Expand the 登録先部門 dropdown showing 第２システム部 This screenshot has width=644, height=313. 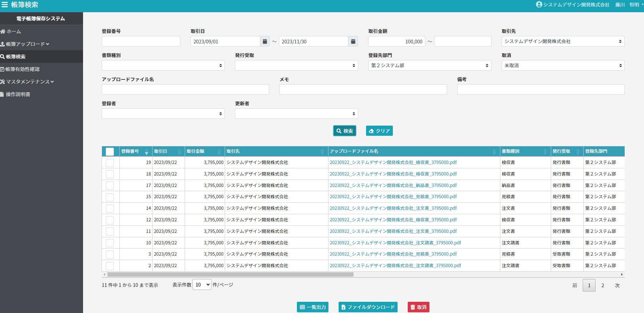pos(430,66)
